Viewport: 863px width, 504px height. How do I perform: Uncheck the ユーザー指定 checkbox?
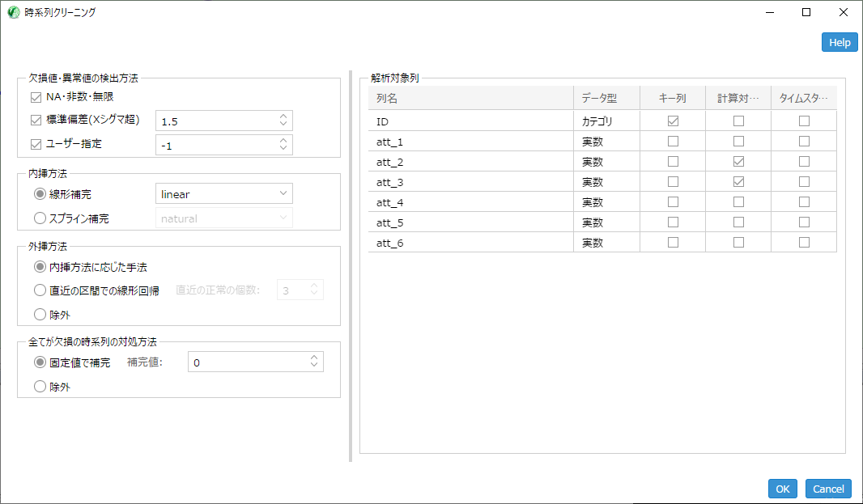[x=36, y=144]
